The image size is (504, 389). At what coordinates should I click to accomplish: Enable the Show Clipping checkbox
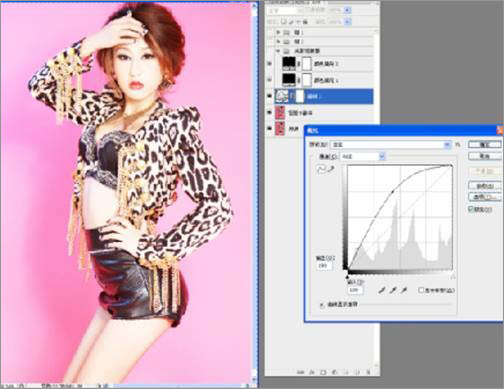tap(421, 290)
